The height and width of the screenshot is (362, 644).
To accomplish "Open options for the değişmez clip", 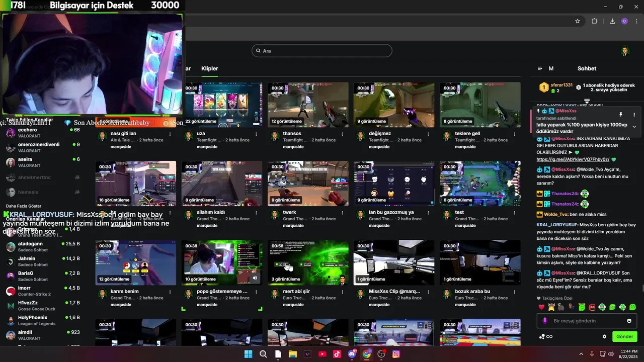I will (x=428, y=134).
